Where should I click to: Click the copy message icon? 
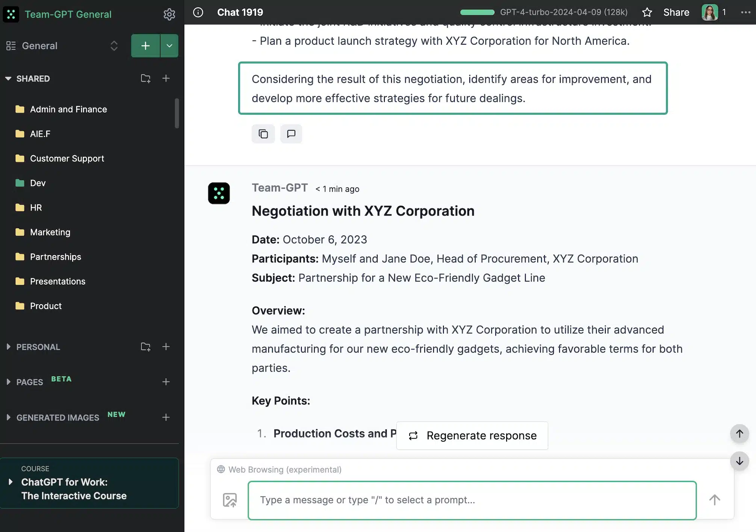pyautogui.click(x=263, y=134)
